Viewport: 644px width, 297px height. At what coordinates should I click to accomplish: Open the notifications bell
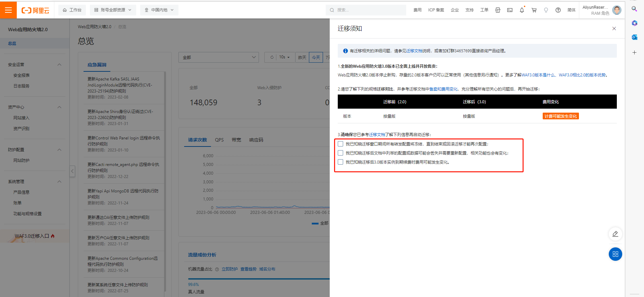(522, 10)
